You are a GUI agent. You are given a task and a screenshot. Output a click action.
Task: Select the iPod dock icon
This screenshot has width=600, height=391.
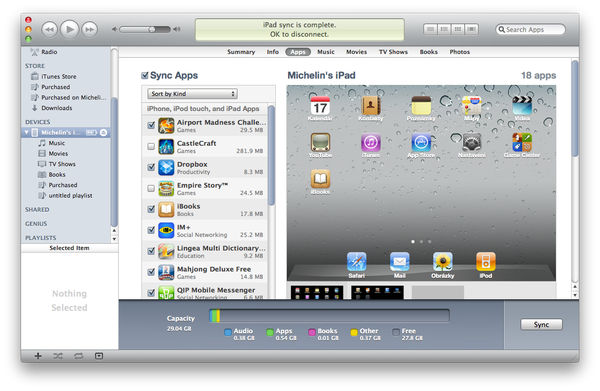point(486,262)
